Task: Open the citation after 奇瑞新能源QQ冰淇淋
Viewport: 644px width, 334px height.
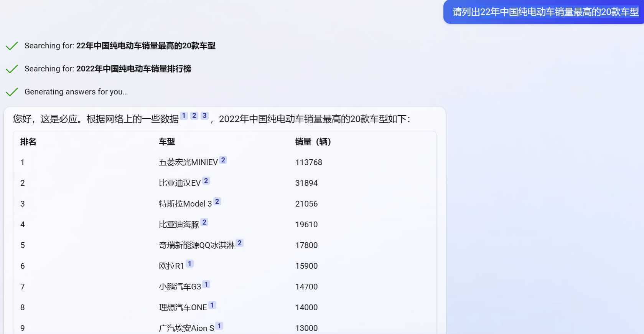Action: 240,243
